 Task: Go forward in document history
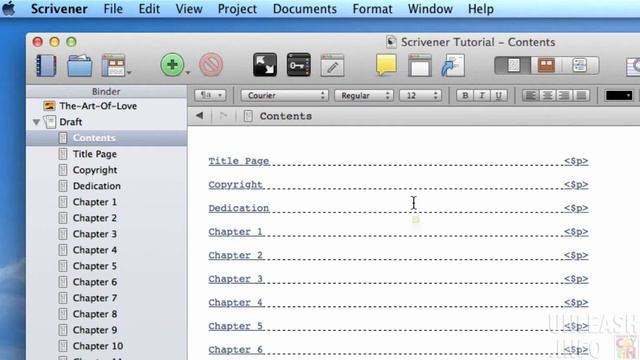[x=223, y=116]
